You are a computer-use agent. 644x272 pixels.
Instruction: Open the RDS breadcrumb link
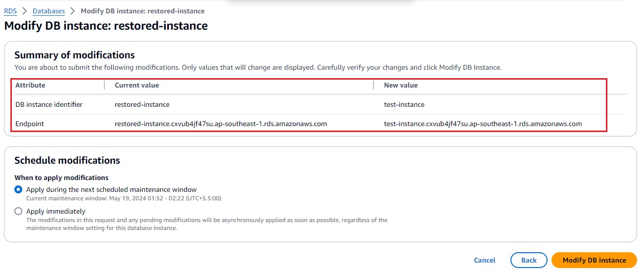point(10,11)
